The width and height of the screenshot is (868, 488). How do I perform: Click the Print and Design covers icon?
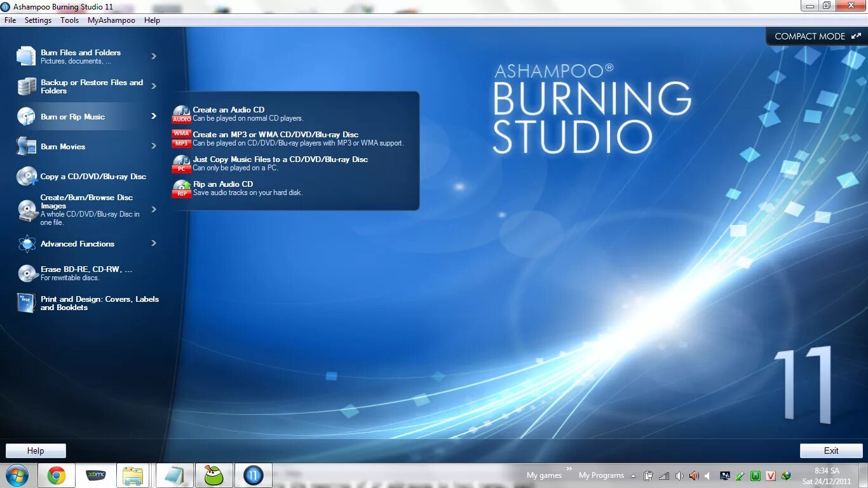coord(26,303)
